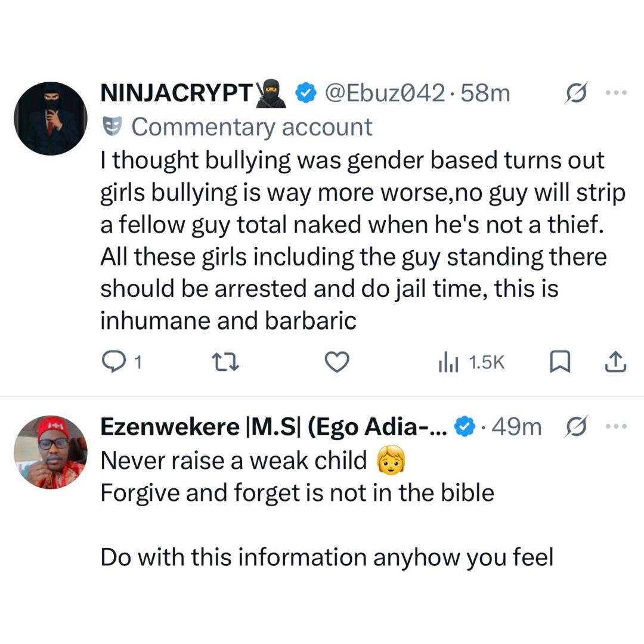This screenshot has width=644, height=644.
Task: Open Grok icon next to NINJACRYPT's timestamp
Action: point(575,92)
